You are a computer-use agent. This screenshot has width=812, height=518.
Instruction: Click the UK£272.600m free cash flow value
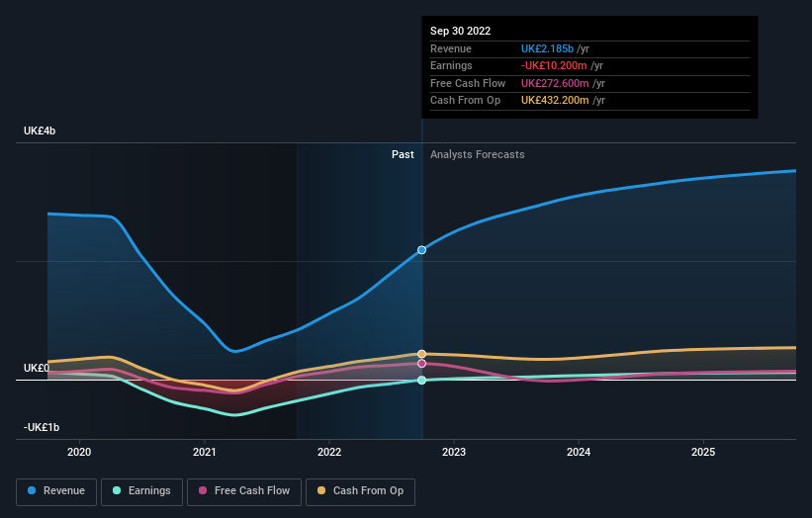[555, 83]
